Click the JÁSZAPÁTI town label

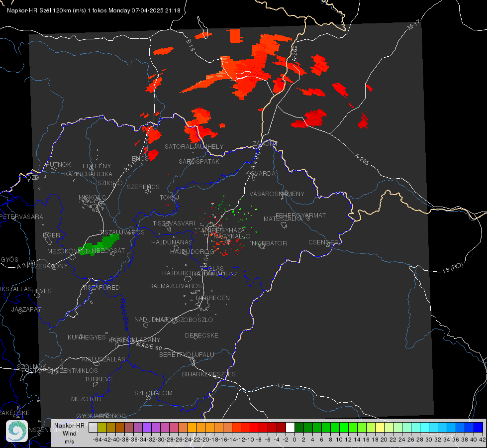[x=27, y=309]
